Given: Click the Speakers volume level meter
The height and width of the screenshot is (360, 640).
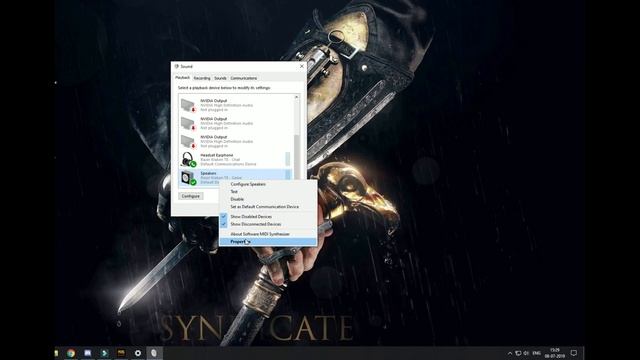Looking at the screenshot, I should (288, 175).
